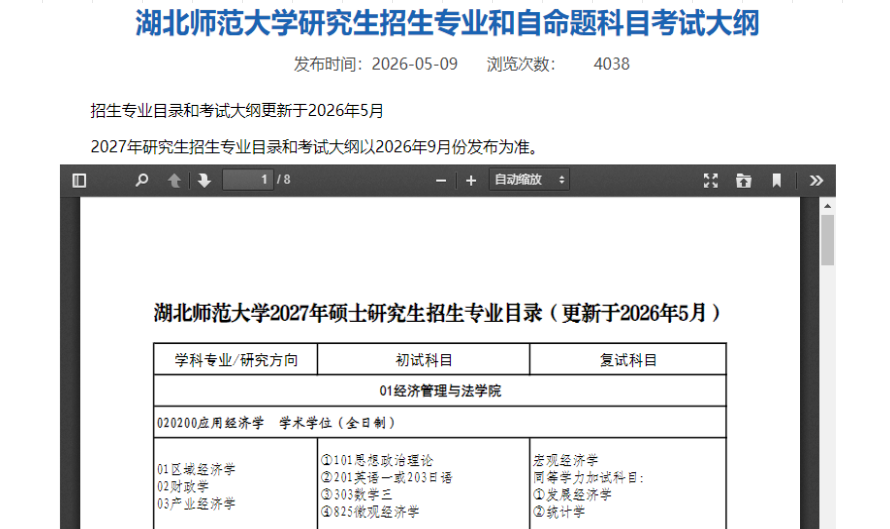Click the 01区域经济学 entry
Viewport: 890px width, 529px height.
[x=196, y=469]
